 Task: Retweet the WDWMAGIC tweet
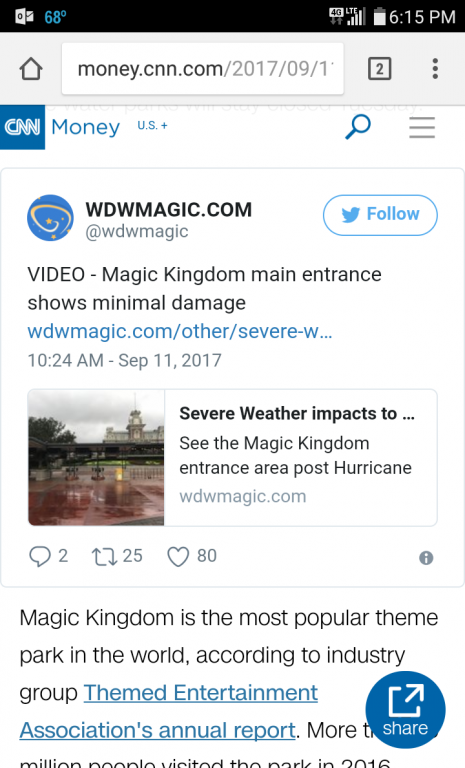coord(104,556)
